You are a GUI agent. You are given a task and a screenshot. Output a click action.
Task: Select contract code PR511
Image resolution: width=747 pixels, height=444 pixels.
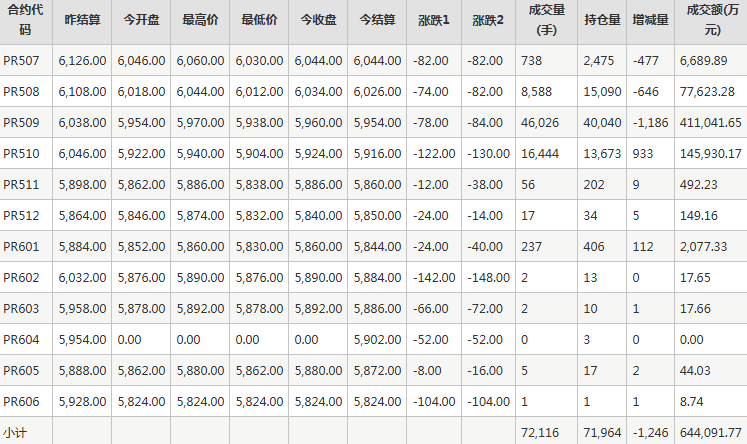click(21, 185)
